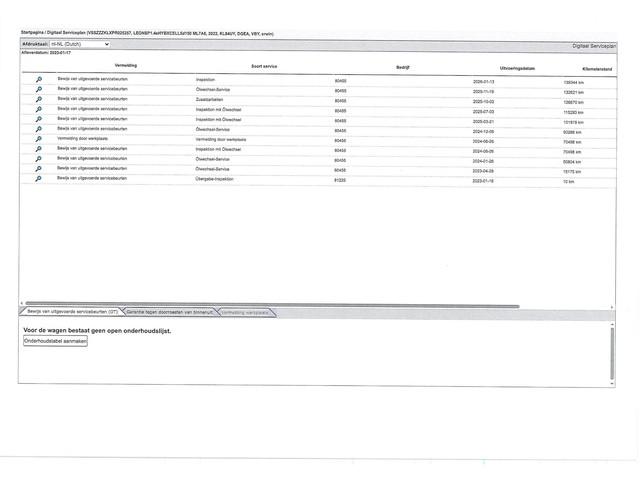Select the Vermelding werkplaats tab
Screen dimensions: 640x480
point(245,313)
